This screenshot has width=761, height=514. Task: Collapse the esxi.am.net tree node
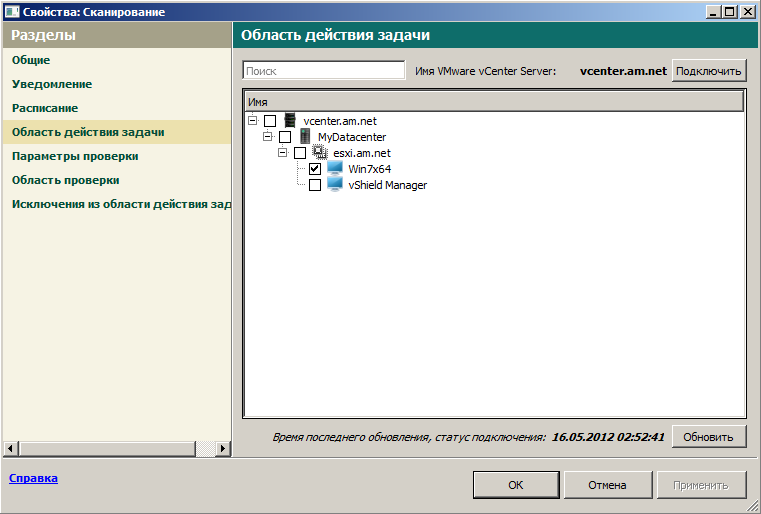click(282, 152)
